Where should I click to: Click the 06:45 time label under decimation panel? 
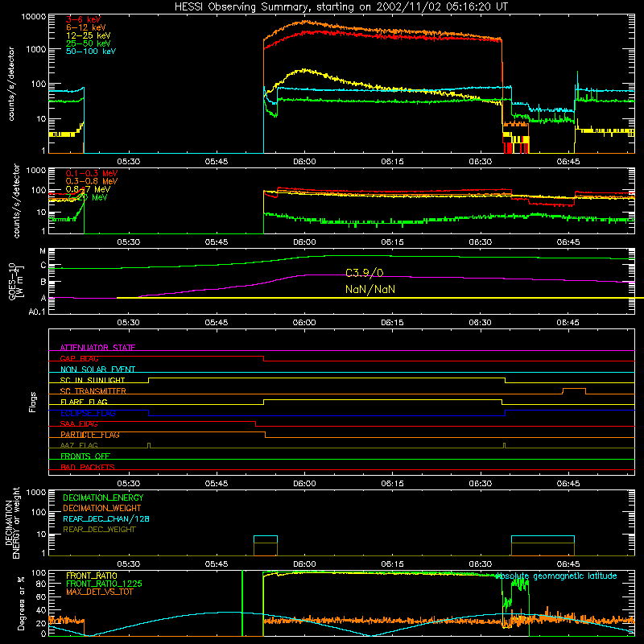click(x=568, y=564)
